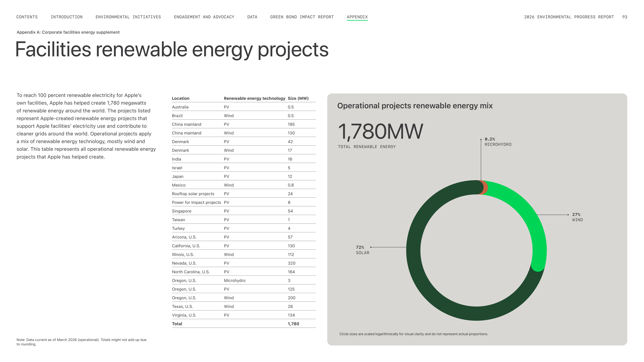644x362 pixels.
Task: Click the Mexico location cell
Action: point(179,185)
